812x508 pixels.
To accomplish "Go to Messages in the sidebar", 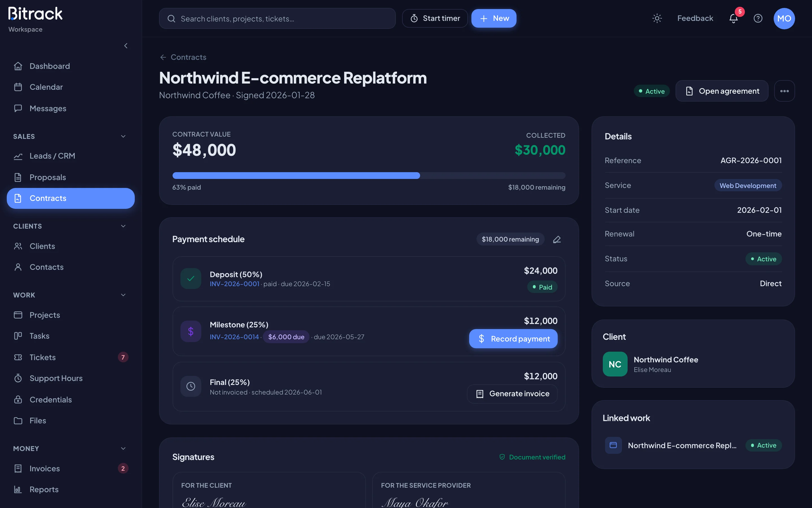I will coord(70,109).
